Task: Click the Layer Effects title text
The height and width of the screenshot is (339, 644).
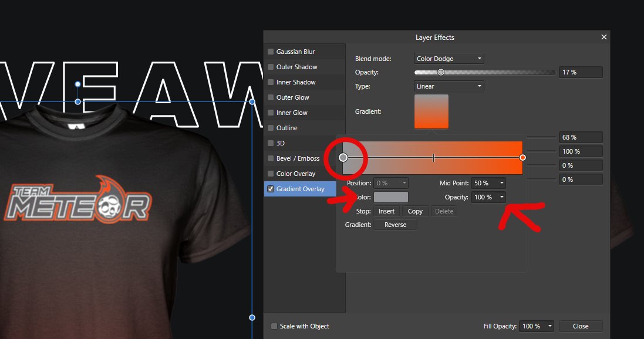Action: tap(435, 38)
